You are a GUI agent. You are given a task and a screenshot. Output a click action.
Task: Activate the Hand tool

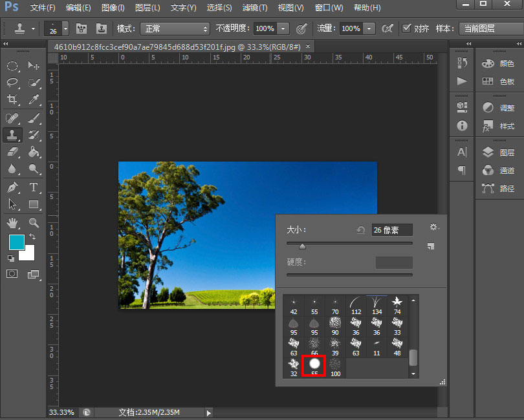tap(13, 223)
